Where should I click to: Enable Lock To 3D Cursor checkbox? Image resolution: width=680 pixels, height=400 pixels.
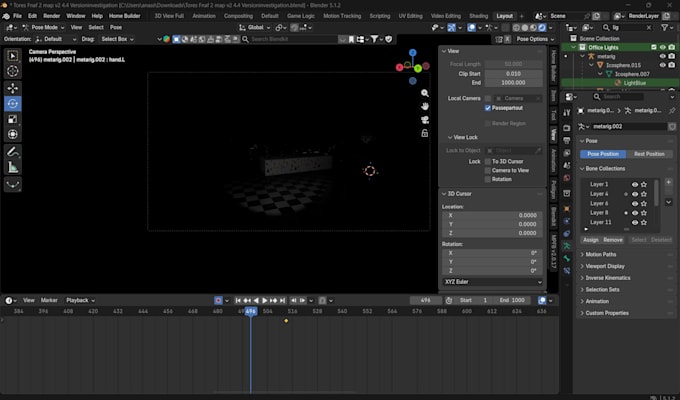click(x=488, y=161)
